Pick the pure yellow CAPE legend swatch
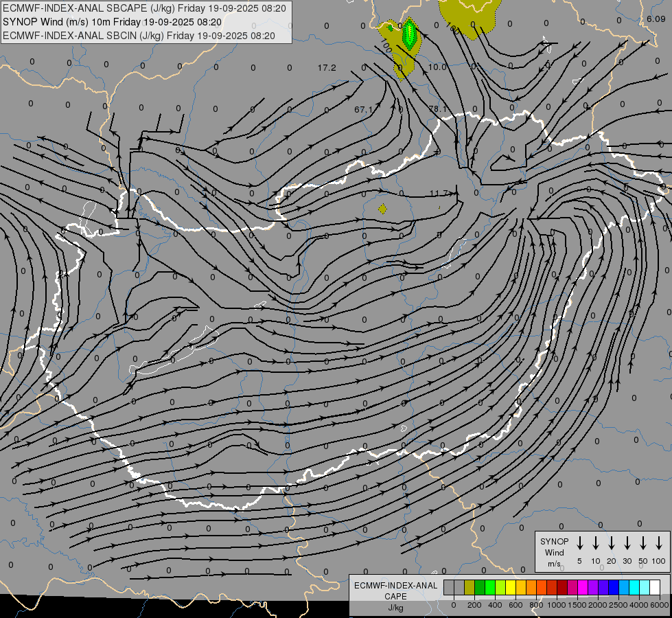 coord(511,587)
